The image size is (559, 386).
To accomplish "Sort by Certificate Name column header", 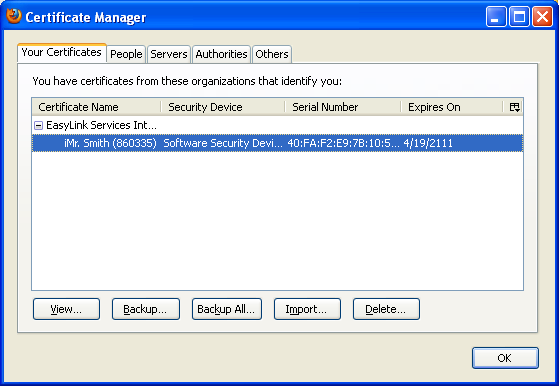I will pos(97,107).
